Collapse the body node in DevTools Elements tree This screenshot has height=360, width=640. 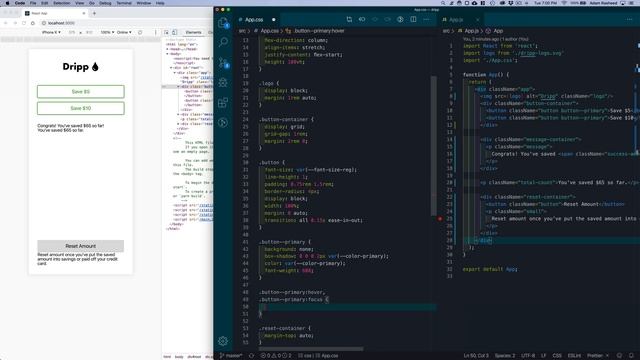click(167, 53)
